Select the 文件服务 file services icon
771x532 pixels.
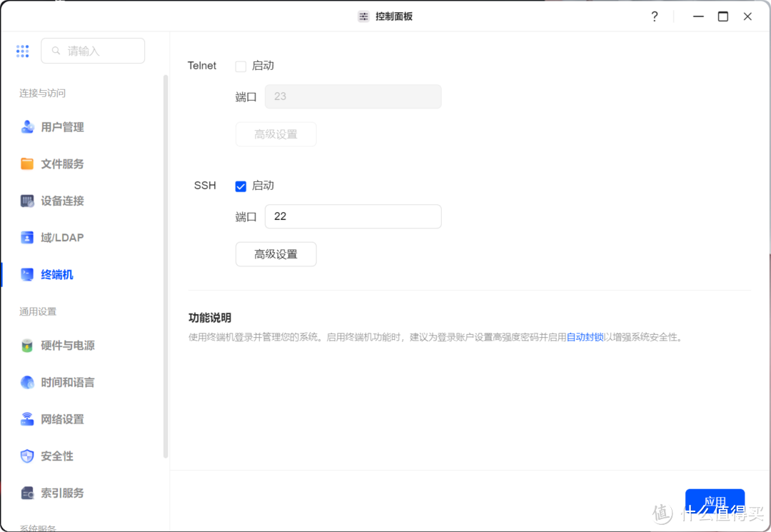tap(27, 164)
